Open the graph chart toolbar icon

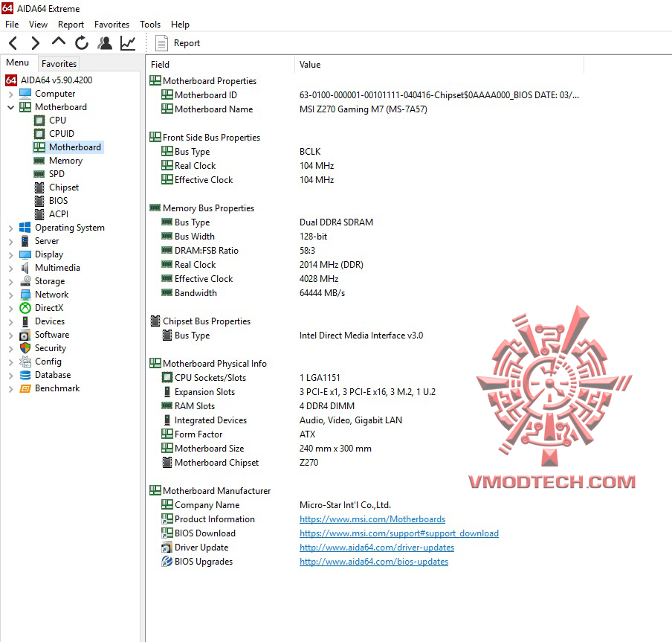coord(128,43)
